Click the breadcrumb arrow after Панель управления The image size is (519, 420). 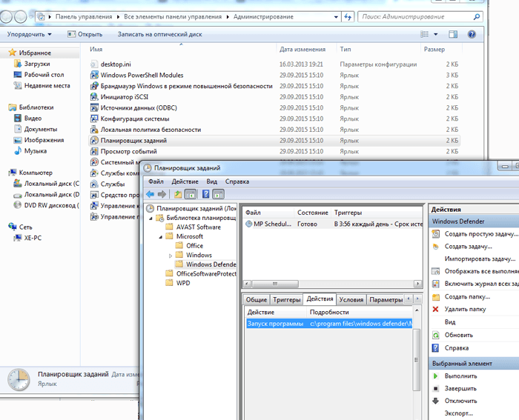tap(118, 16)
